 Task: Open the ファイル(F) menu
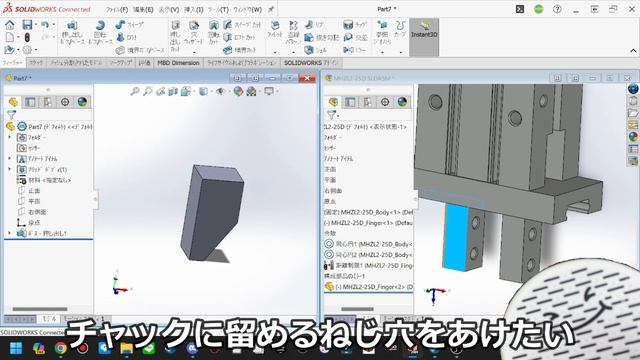[117, 9]
